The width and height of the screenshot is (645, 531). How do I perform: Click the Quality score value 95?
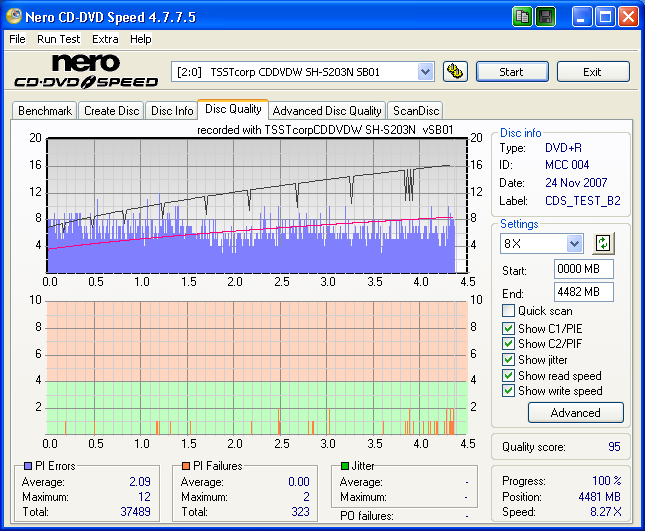point(614,446)
